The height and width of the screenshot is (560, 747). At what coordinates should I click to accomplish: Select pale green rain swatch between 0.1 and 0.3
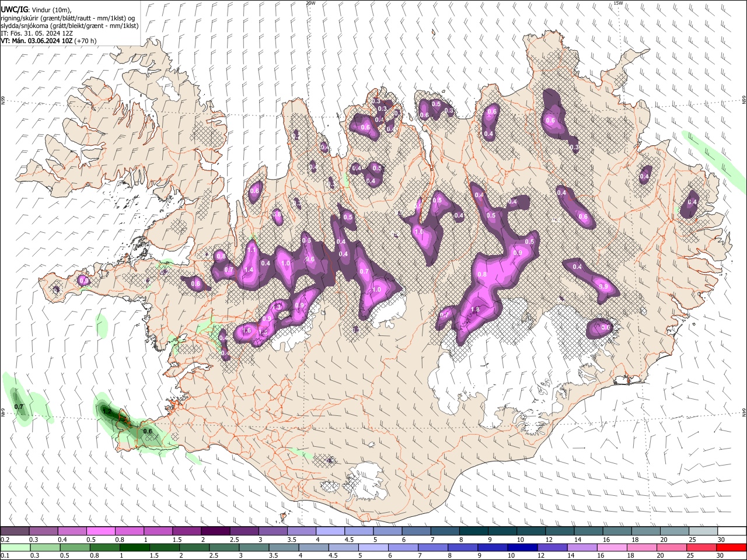coord(15,547)
